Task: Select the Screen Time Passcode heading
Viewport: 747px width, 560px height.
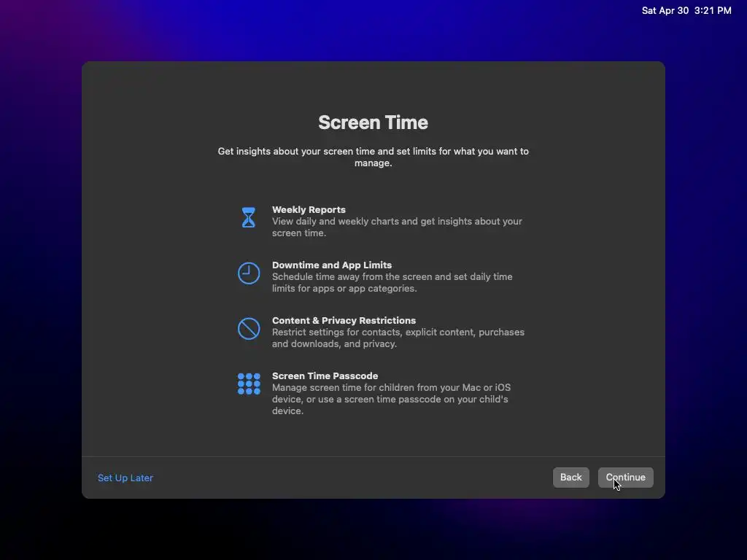Action: [x=325, y=376]
